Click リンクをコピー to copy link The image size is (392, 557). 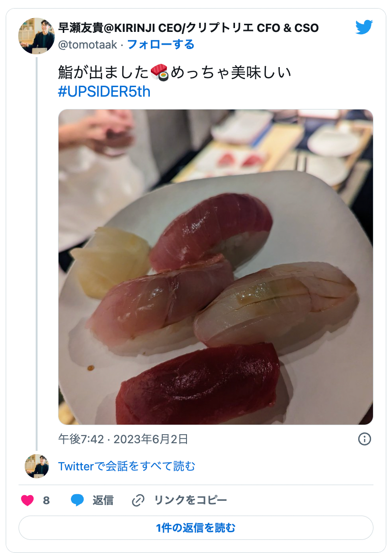[x=190, y=500]
